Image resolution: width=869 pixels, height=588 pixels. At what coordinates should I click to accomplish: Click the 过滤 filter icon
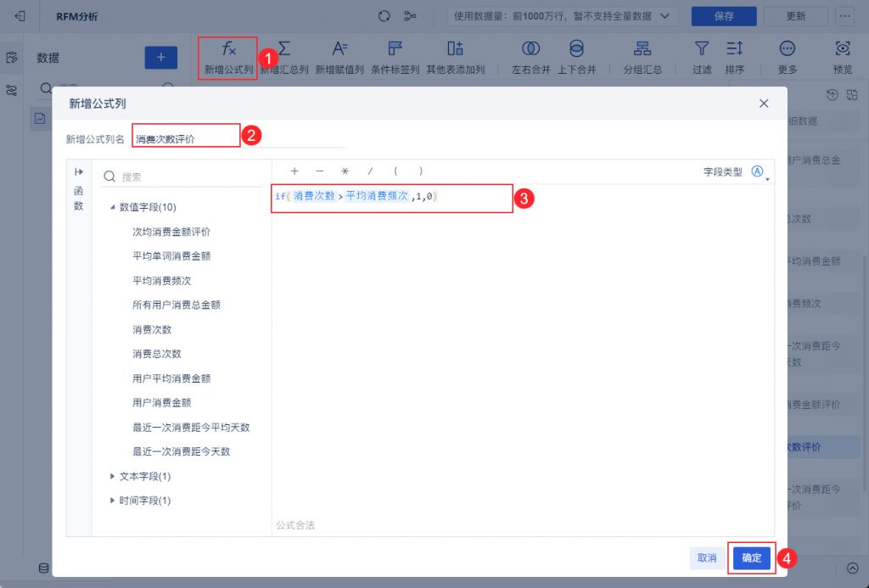(x=702, y=48)
